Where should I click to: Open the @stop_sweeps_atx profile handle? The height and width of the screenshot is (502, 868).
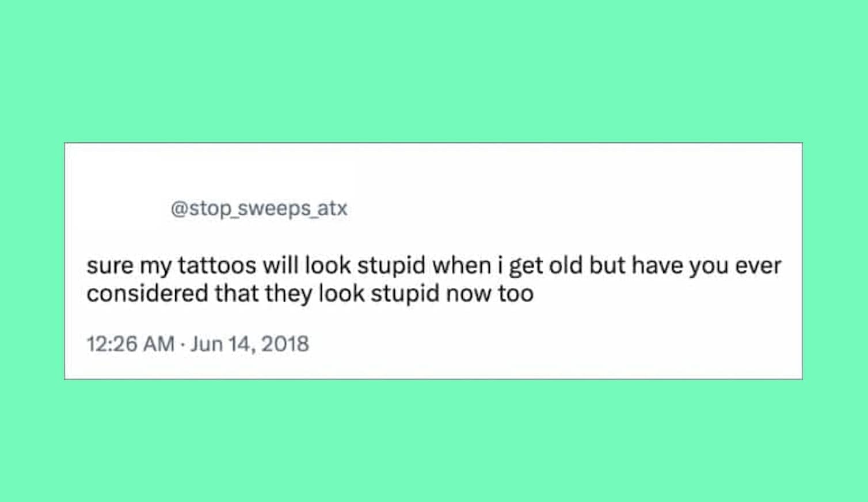(259, 208)
